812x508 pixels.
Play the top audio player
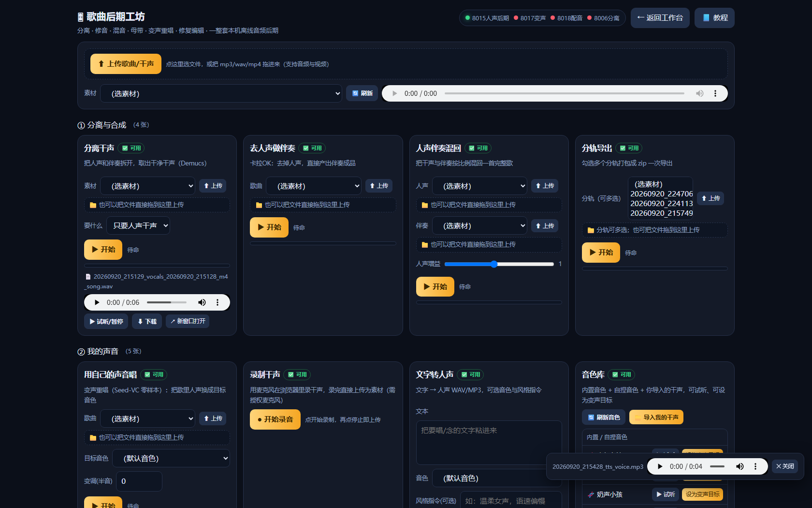394,93
